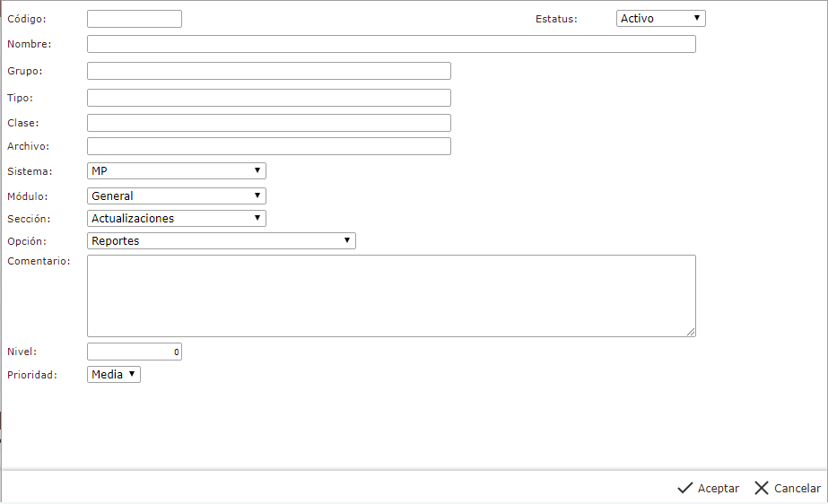This screenshot has width=828, height=504.
Task: Expand the Sección dropdown showing Actualizaciones
Action: (x=177, y=218)
